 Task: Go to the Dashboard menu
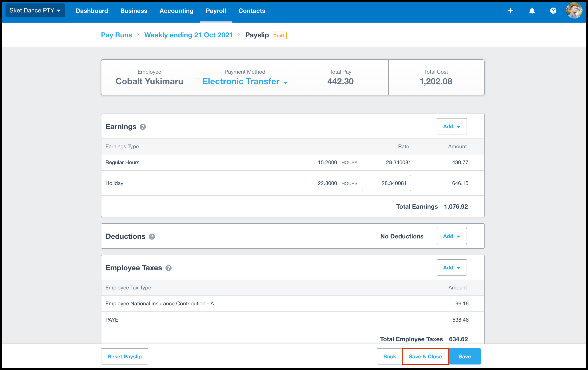(92, 11)
